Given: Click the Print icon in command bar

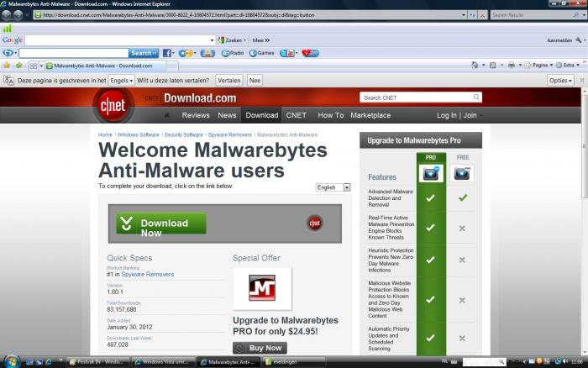Looking at the screenshot, I should click(x=512, y=65).
